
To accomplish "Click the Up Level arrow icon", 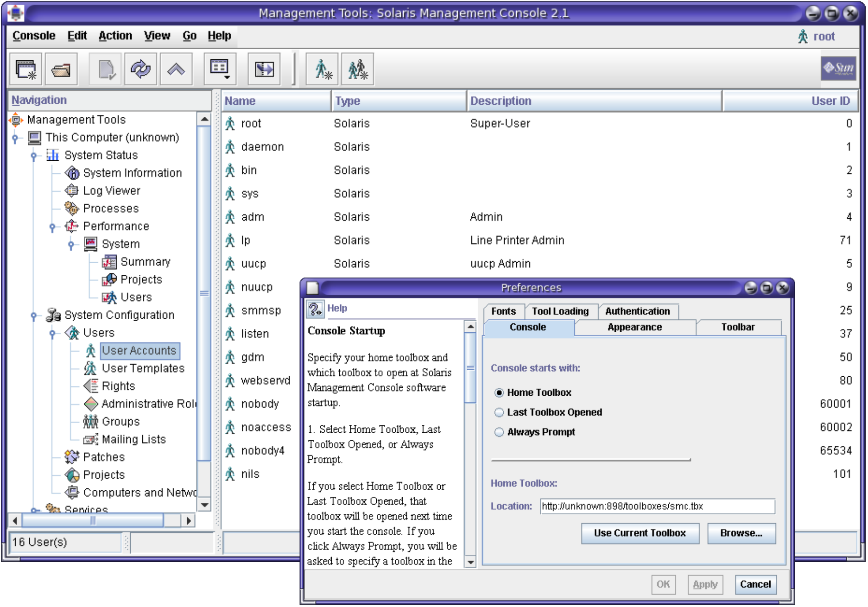I will tap(176, 70).
